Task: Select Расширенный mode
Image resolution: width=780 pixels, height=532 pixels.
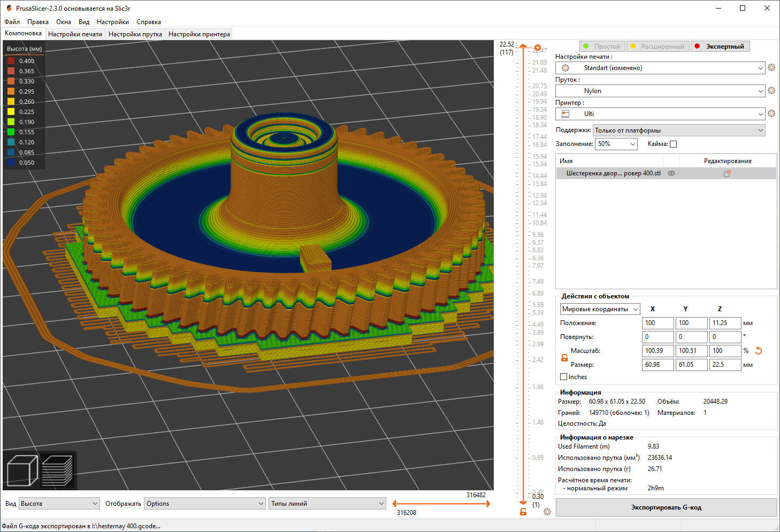Action: click(x=657, y=47)
